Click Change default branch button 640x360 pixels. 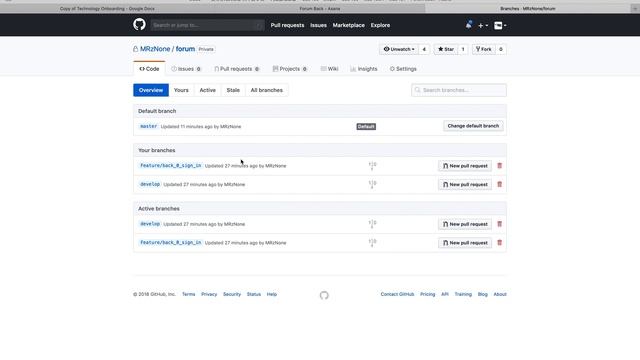pos(473,126)
